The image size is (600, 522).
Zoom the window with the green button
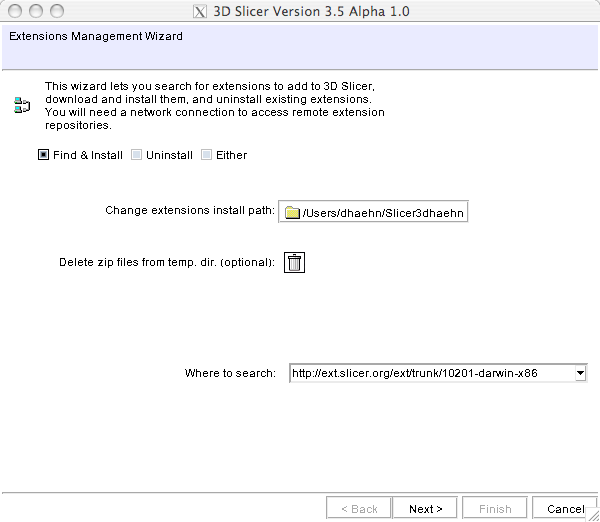tap(57, 12)
